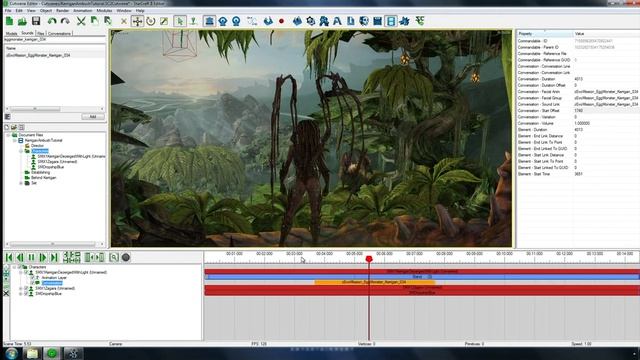Image resolution: width=640 pixels, height=360 pixels.
Task: Save the cutscene with the floppy disk icon
Action: pos(36,21)
